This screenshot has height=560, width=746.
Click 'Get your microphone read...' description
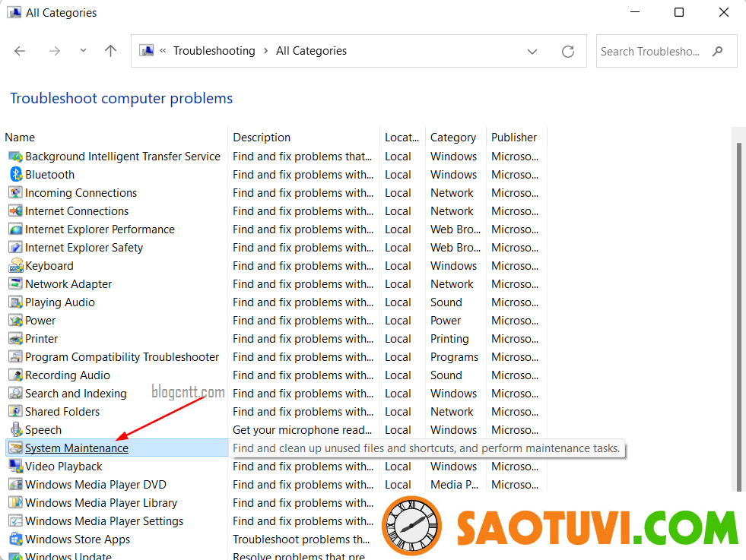tap(302, 430)
